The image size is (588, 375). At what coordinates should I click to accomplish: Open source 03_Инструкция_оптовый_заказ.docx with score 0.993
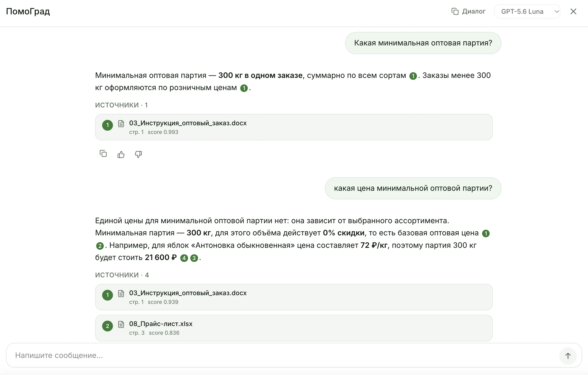point(294,127)
